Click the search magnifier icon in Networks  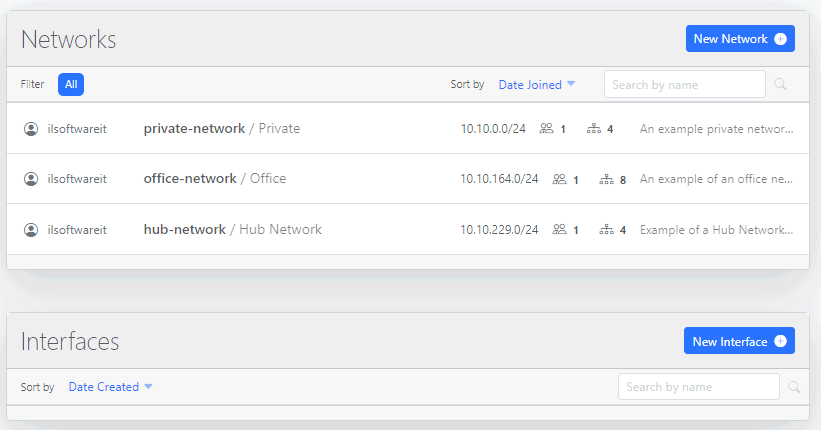(x=780, y=85)
